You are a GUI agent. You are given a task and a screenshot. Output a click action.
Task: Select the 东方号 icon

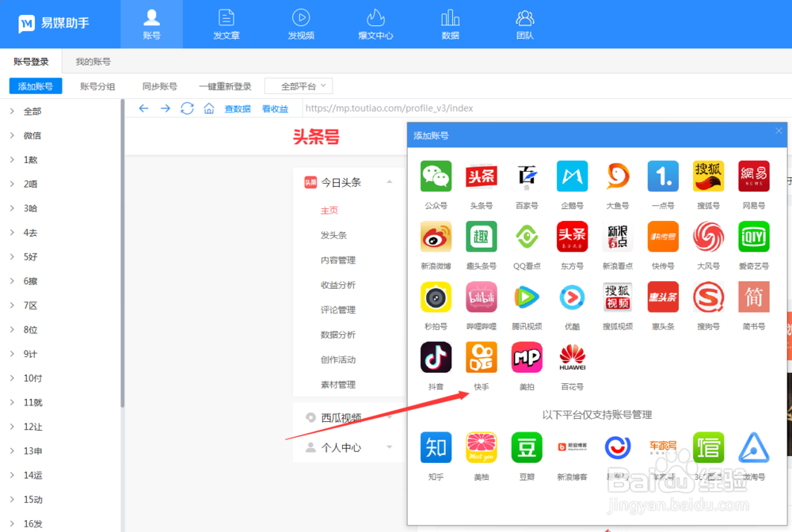tap(573, 236)
